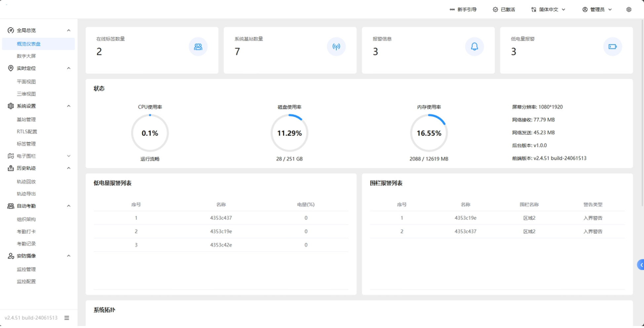Click the low battery alarm icon
644x328 pixels.
click(x=612, y=47)
